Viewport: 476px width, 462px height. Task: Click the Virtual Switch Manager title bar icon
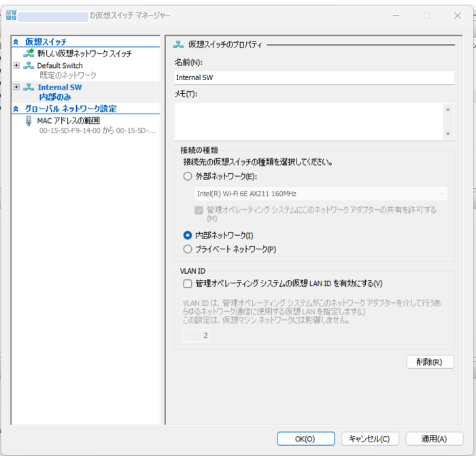[11, 15]
